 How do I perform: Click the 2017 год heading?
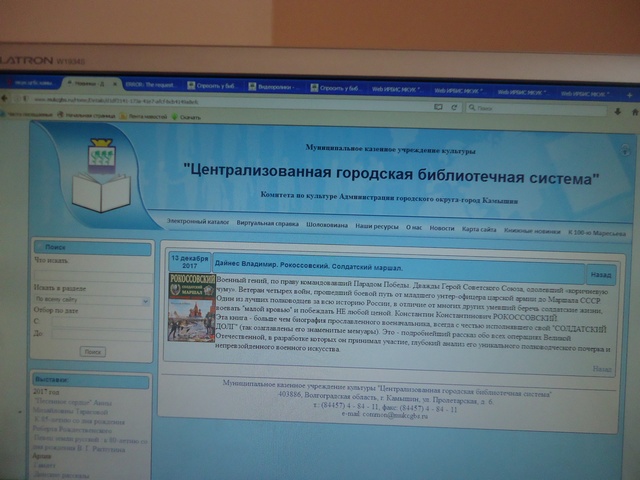[46, 391]
